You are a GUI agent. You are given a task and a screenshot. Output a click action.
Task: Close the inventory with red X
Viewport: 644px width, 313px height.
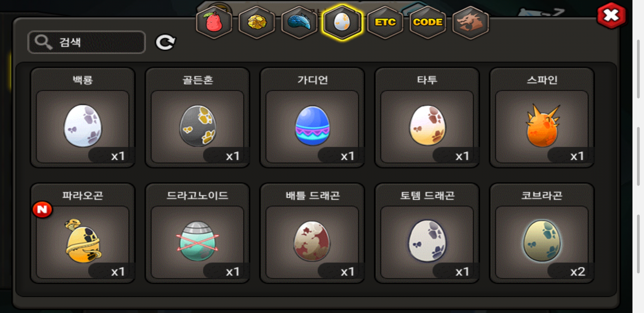pyautogui.click(x=611, y=16)
